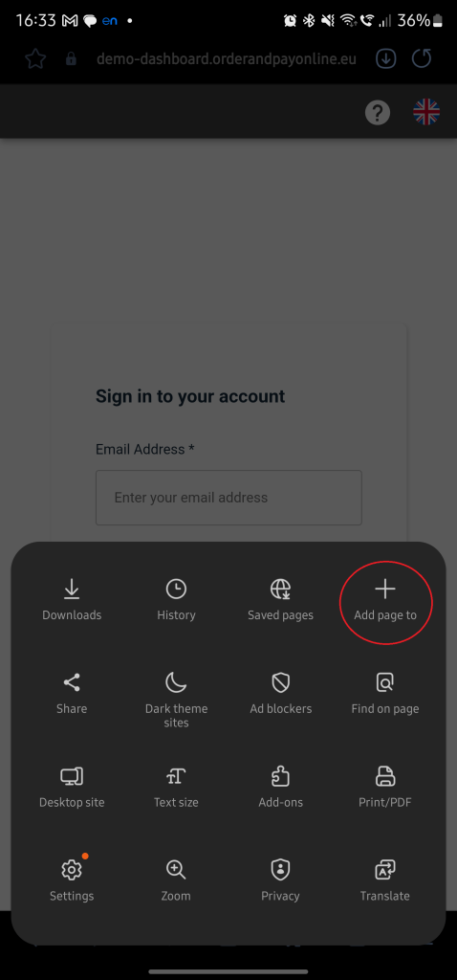Open UK flag language selector
The image size is (457, 980).
coord(426,113)
